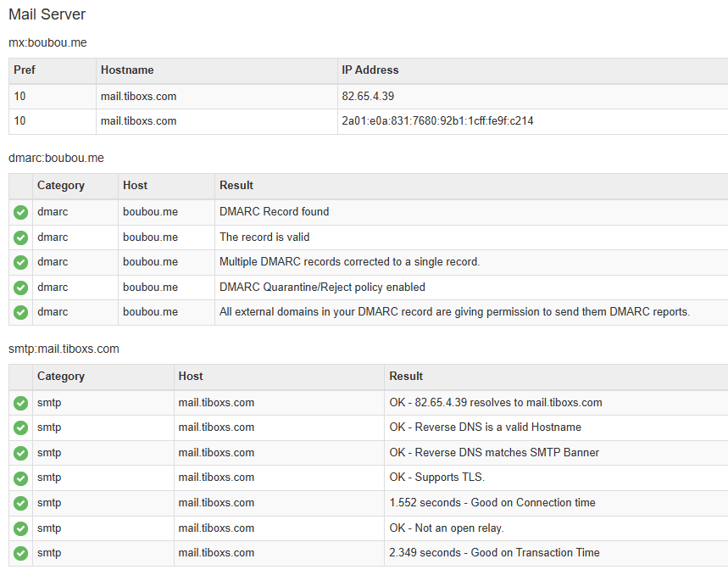Click check icon for 'Supports TLS' row
Viewport: 728px width, 581px height.
point(21,478)
